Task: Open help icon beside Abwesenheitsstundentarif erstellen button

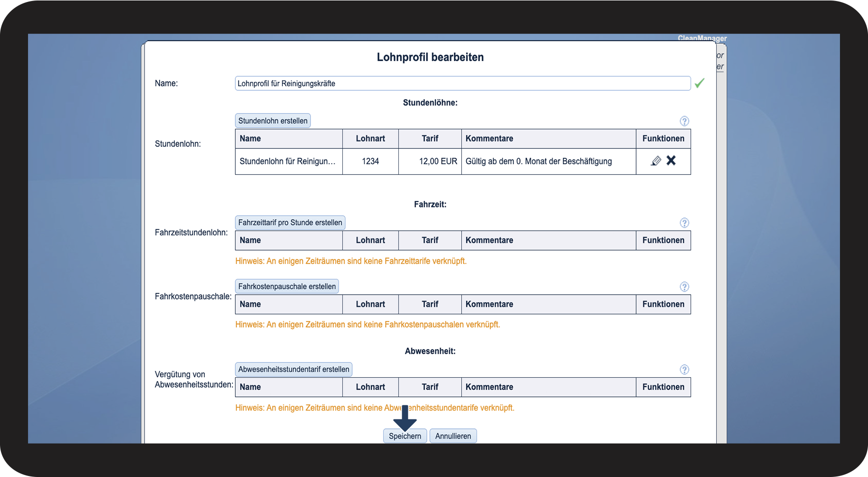Action: [684, 369]
